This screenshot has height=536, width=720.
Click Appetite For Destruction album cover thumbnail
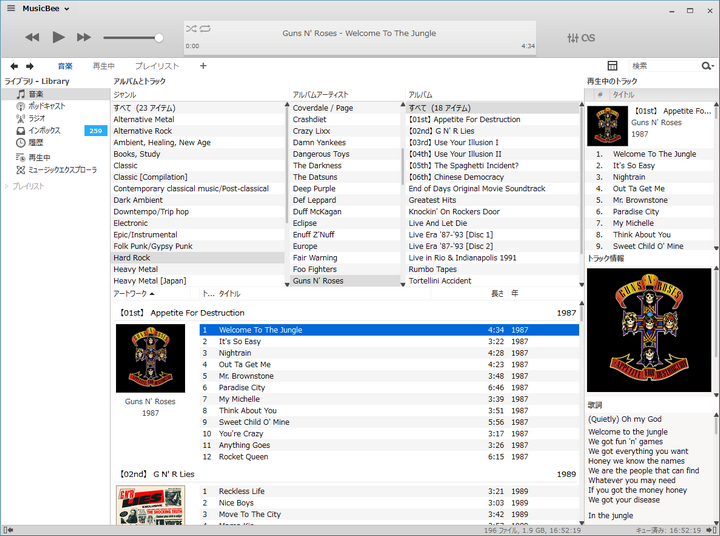click(x=151, y=358)
